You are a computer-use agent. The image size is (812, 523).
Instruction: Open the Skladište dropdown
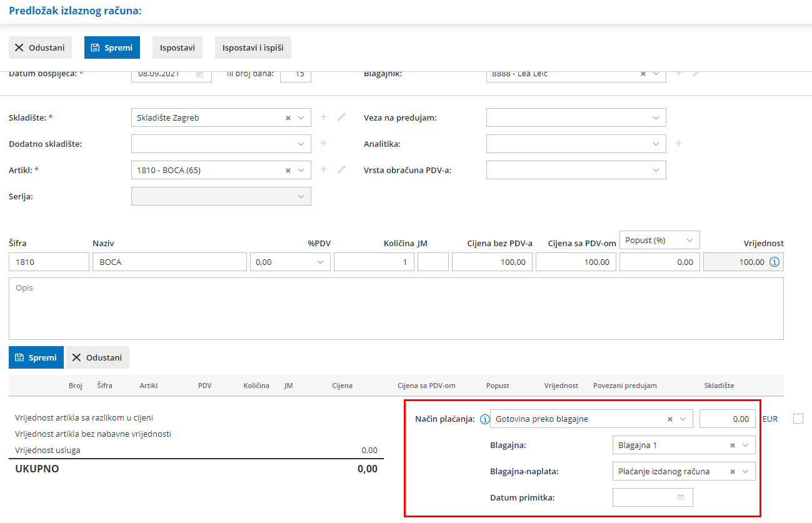[301, 117]
